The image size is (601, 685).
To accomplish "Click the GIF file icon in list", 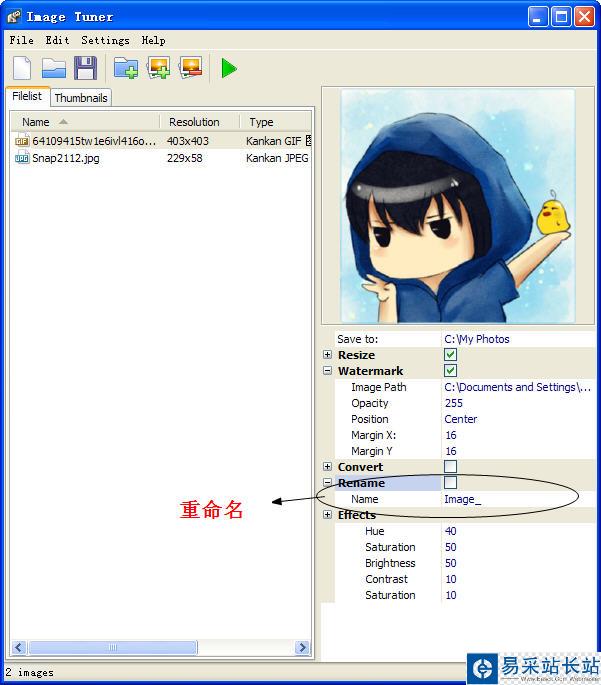I will (22, 141).
